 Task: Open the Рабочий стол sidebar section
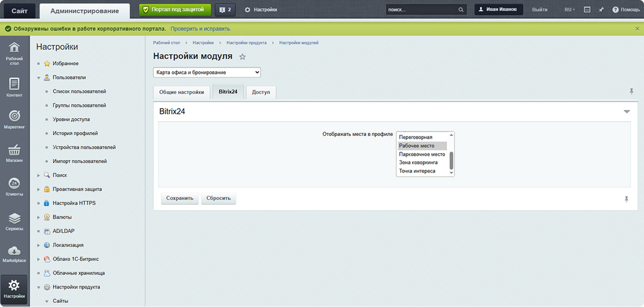point(14,54)
